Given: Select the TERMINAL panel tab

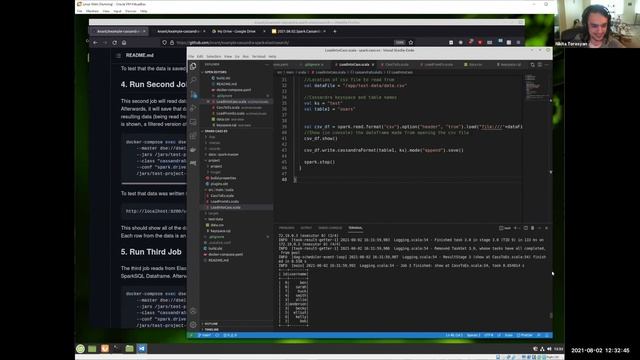Looking at the screenshot, I should (x=355, y=228).
